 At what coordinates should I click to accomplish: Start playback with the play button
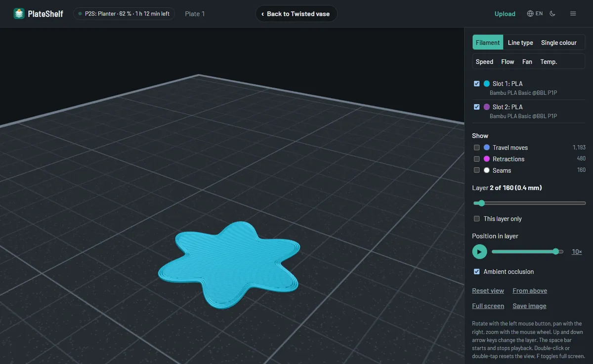(x=479, y=251)
